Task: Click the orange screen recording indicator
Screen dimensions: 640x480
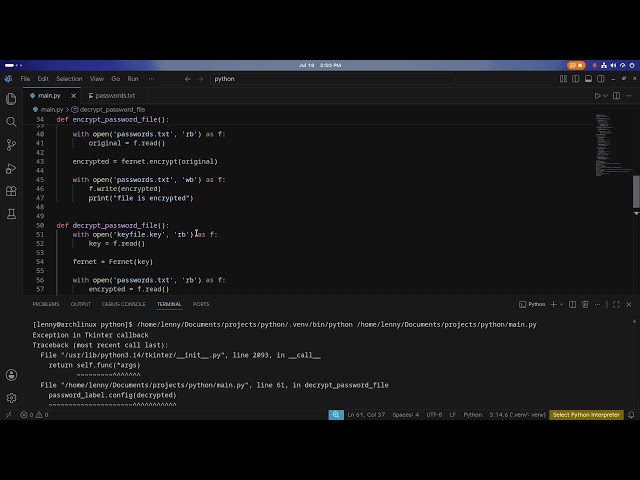Action: click(576, 65)
